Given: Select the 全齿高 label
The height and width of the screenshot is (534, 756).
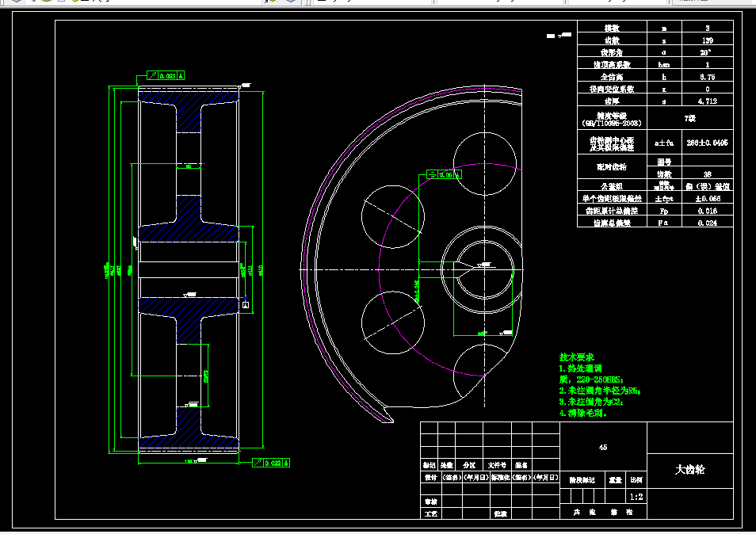Looking at the screenshot, I should (x=612, y=77).
